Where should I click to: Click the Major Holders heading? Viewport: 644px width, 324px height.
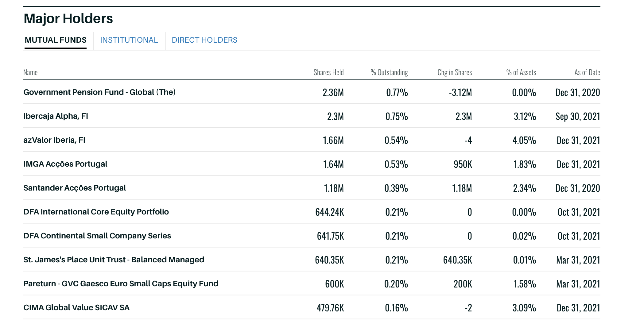68,19
